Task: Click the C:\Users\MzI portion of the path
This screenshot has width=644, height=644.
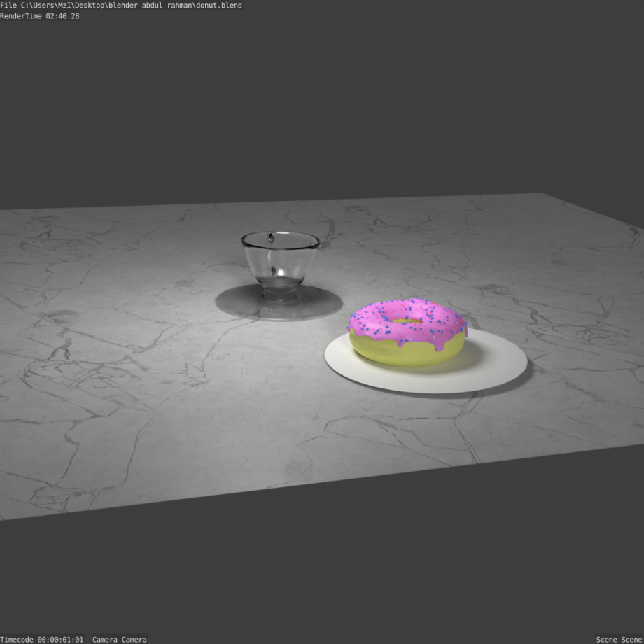Action: pyautogui.click(x=43, y=5)
